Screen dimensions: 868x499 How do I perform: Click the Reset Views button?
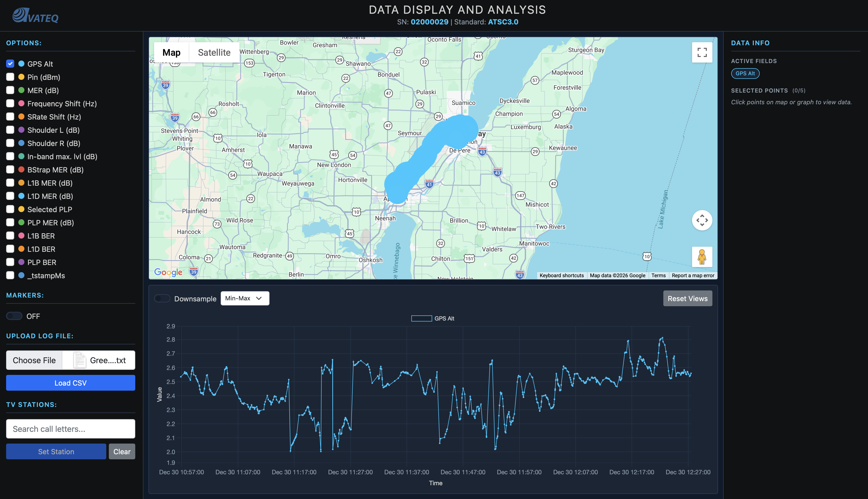687,298
